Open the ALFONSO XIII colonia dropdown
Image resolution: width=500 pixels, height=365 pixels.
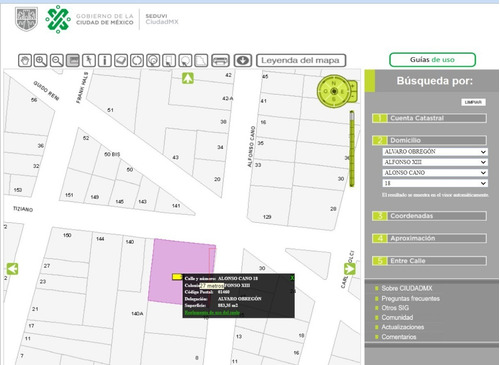[x=435, y=162]
